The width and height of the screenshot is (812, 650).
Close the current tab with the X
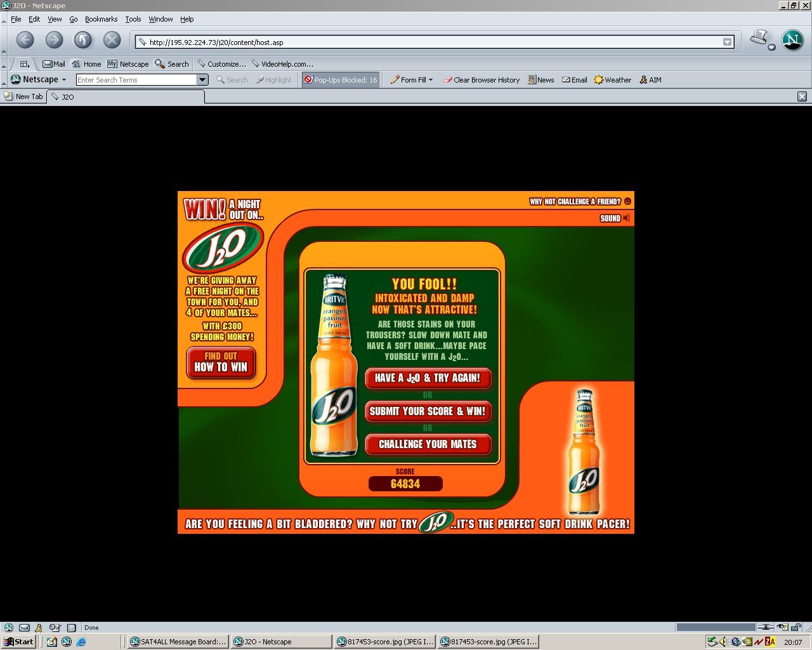(802, 96)
